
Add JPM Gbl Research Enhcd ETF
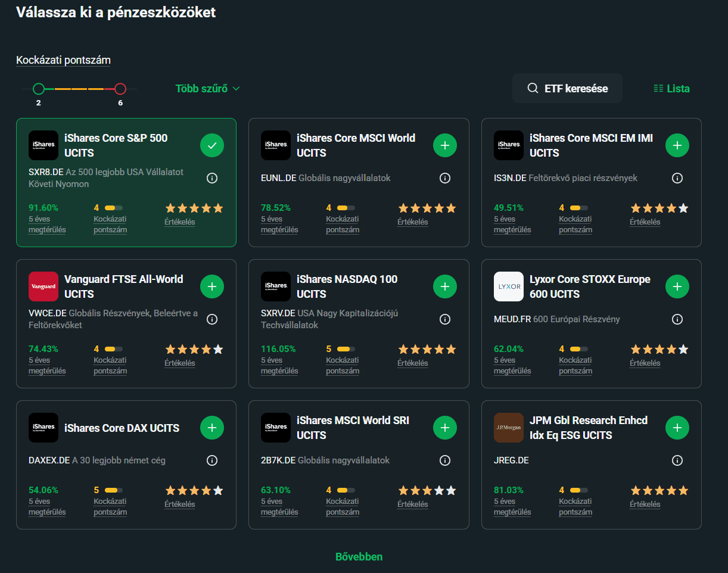point(677,428)
